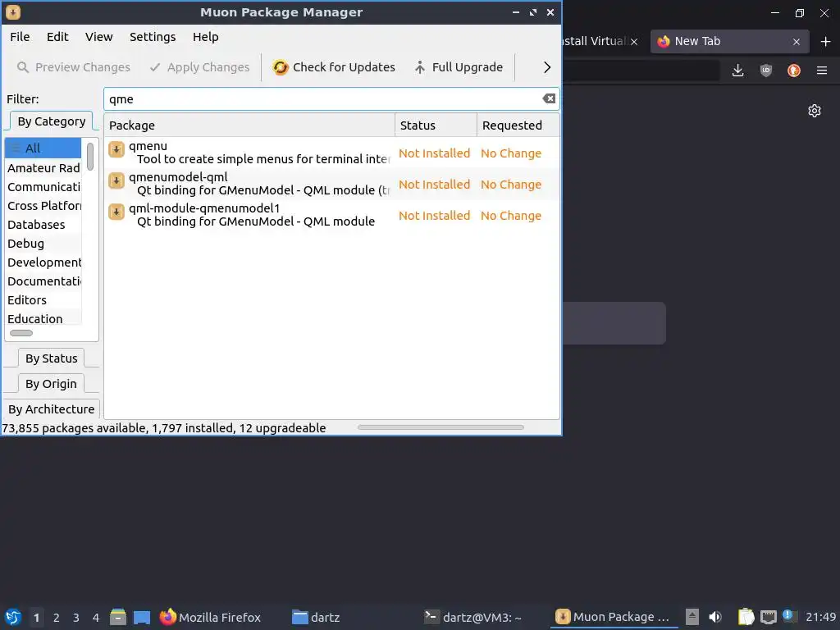Click the uBlock shield icon in Firefox
This screenshot has width=840, height=630.
tap(766, 71)
